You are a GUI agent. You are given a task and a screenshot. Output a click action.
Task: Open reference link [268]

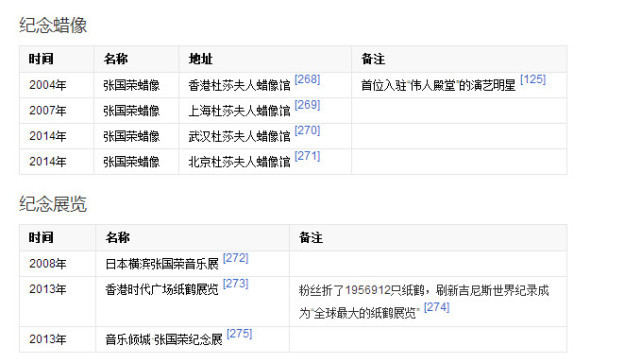point(307,79)
